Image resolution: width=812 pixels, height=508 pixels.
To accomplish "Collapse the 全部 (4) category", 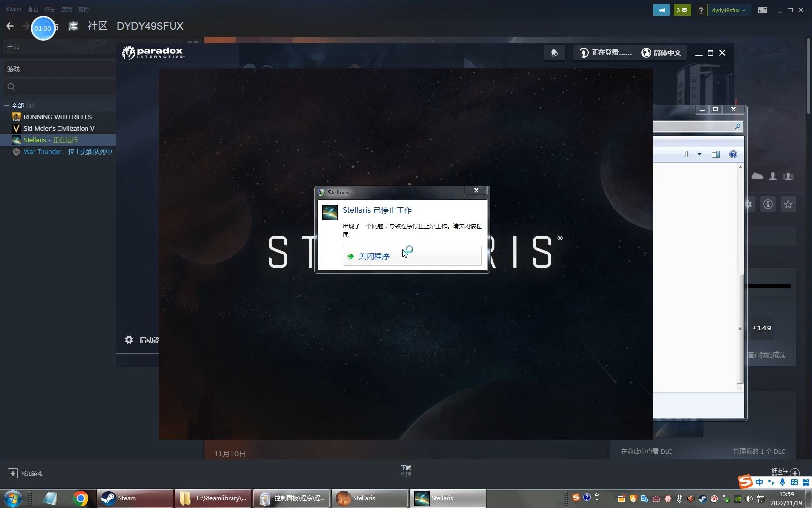I will 7,105.
